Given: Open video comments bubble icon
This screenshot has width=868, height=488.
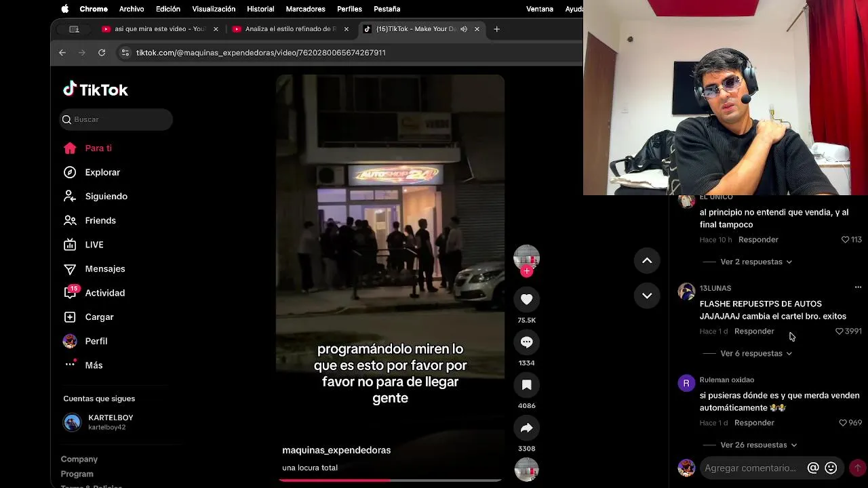Looking at the screenshot, I should (x=526, y=342).
